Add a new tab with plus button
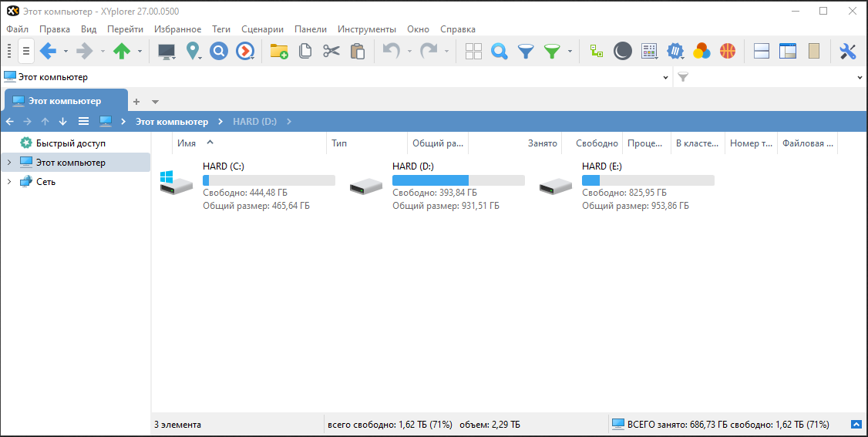 136,101
